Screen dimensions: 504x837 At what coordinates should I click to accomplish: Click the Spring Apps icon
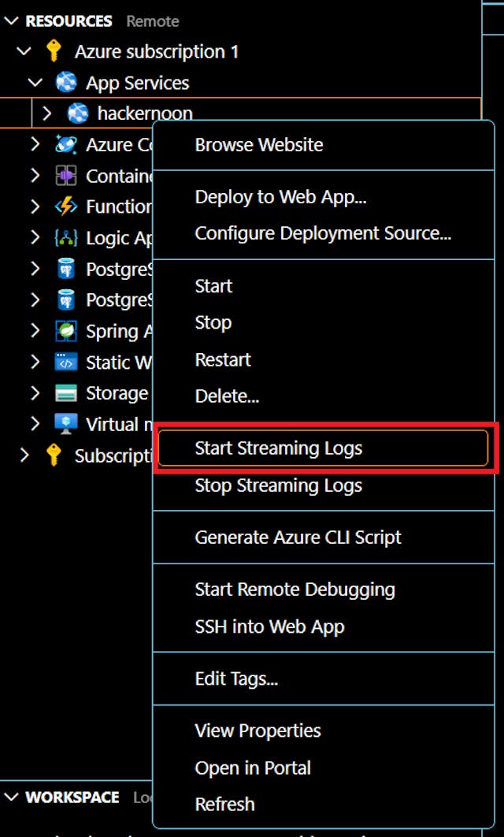[66, 331]
